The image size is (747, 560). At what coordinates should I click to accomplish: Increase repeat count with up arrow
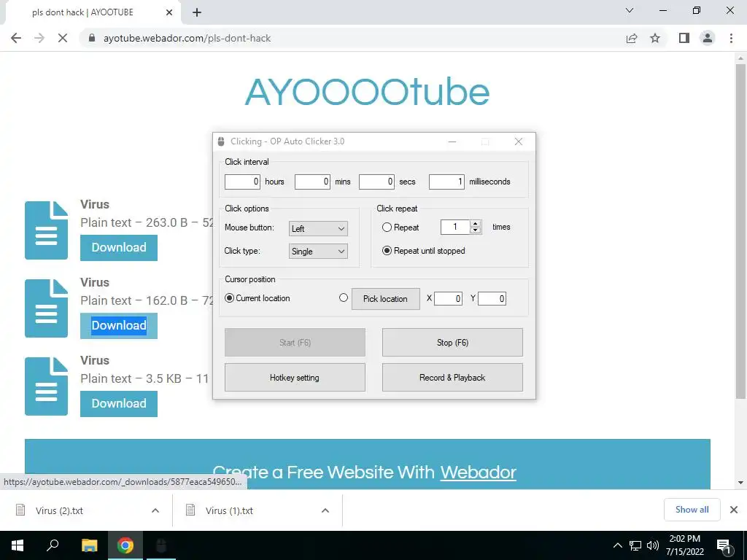(x=475, y=224)
